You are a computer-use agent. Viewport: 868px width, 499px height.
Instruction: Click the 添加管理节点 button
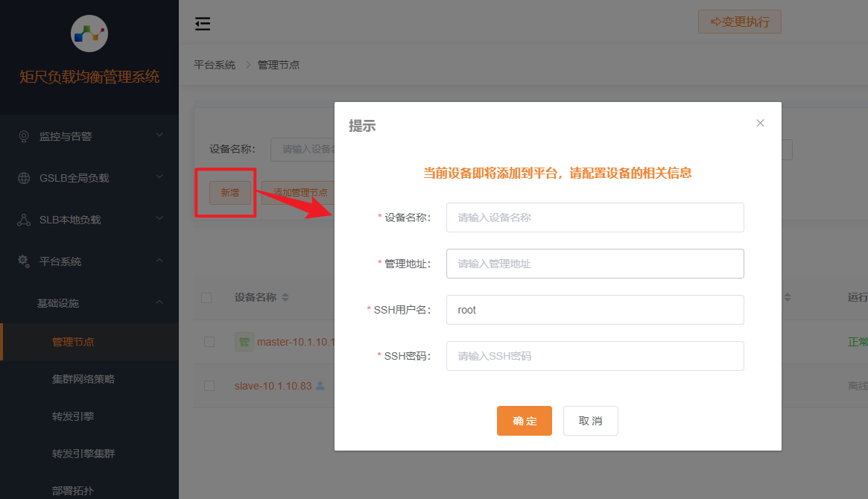298,192
